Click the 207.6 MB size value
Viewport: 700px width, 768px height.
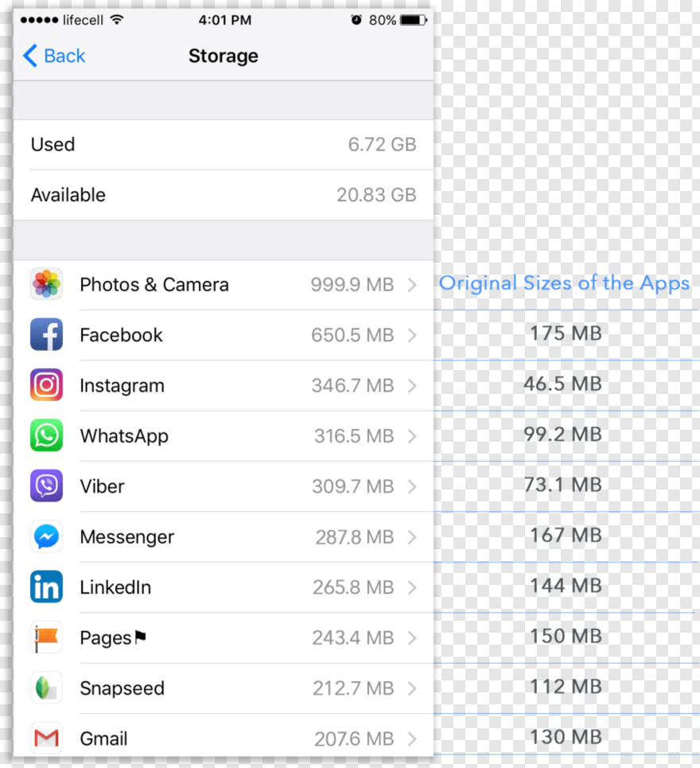[354, 739]
